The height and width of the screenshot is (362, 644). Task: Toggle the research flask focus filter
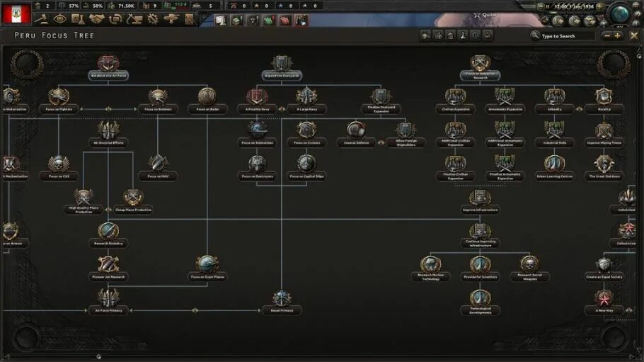click(463, 35)
